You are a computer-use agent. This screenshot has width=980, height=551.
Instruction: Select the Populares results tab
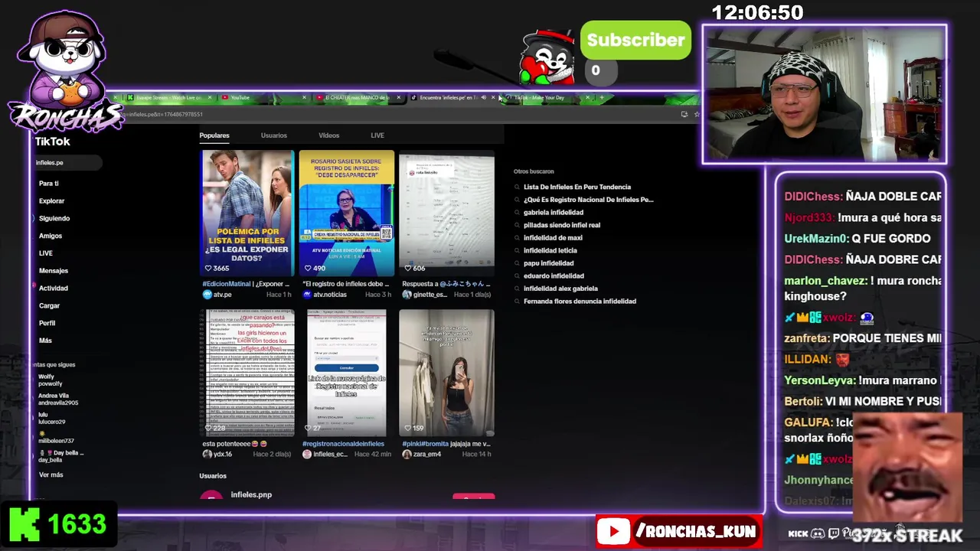click(x=214, y=135)
